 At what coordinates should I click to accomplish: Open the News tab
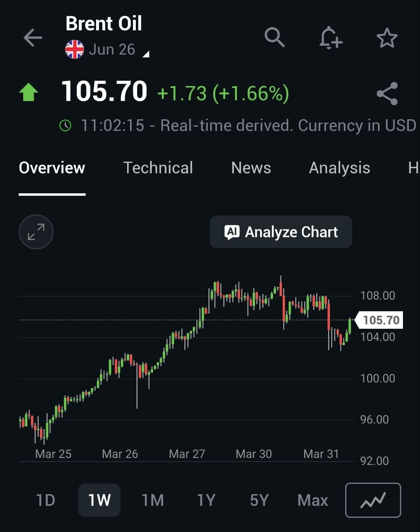coord(251,168)
